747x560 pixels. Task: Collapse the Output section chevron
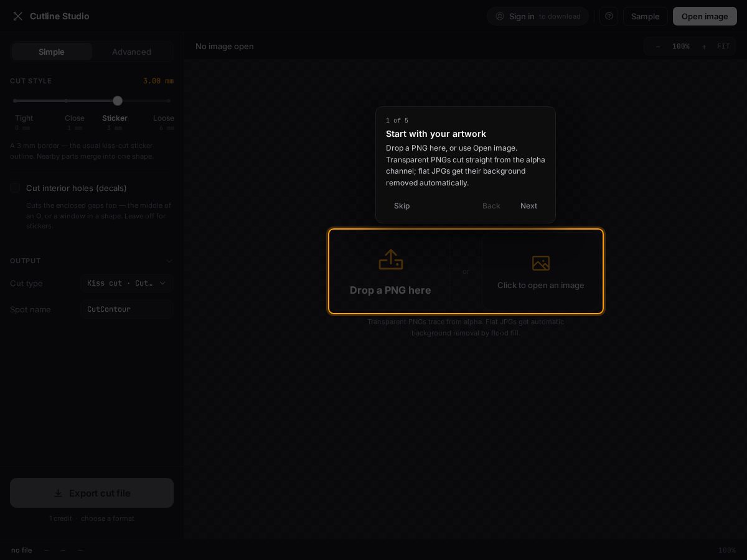pos(169,261)
